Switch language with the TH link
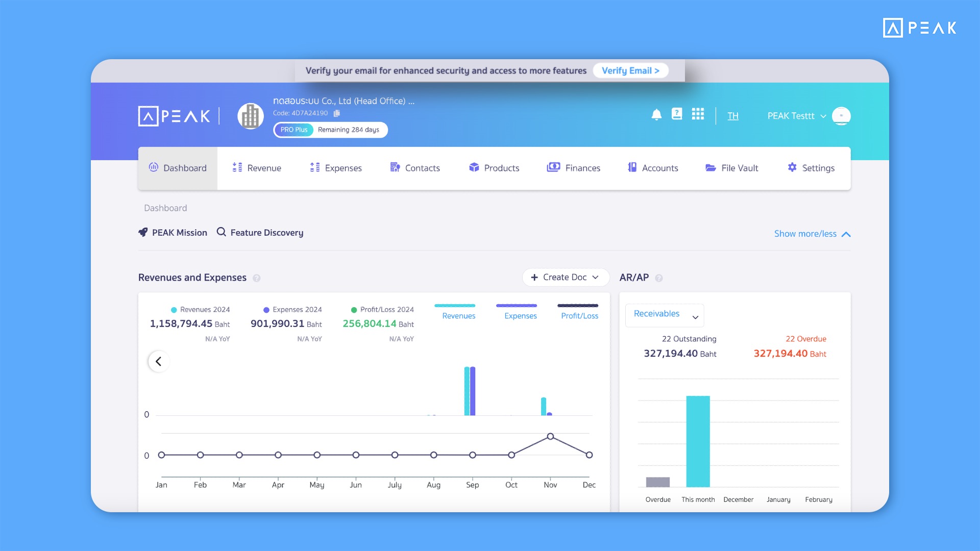This screenshot has width=980, height=551. (x=733, y=116)
